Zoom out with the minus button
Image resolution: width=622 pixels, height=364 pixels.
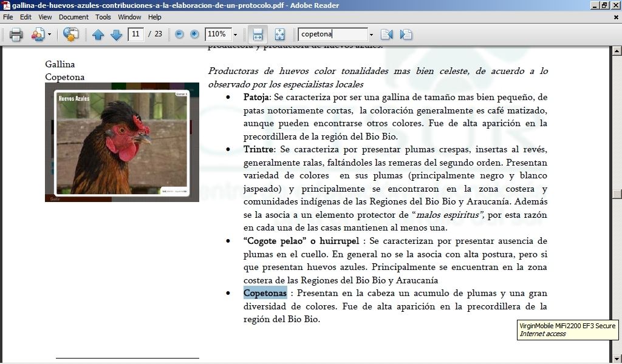(x=179, y=34)
